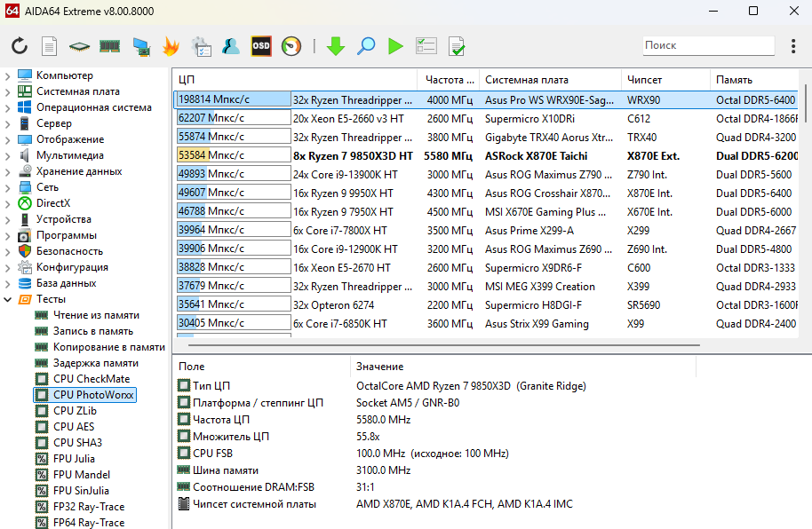
Task: Expand the Операционная система node
Action: [x=7, y=108]
